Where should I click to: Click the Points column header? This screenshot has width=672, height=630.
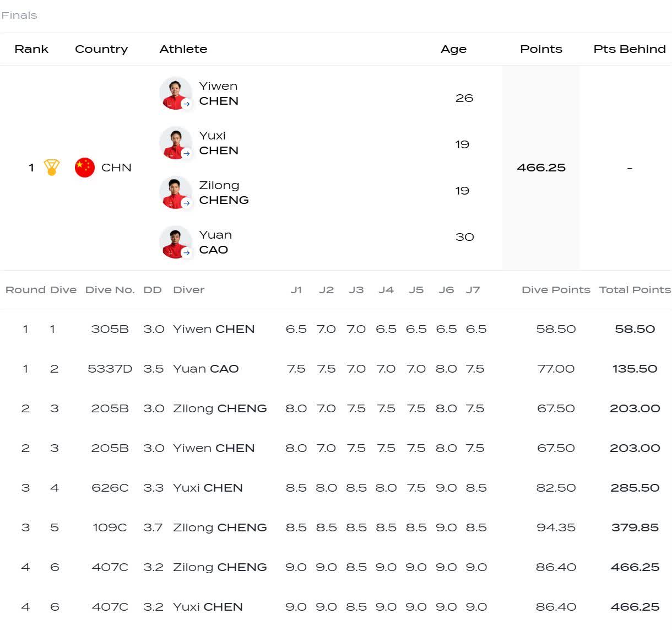click(541, 49)
